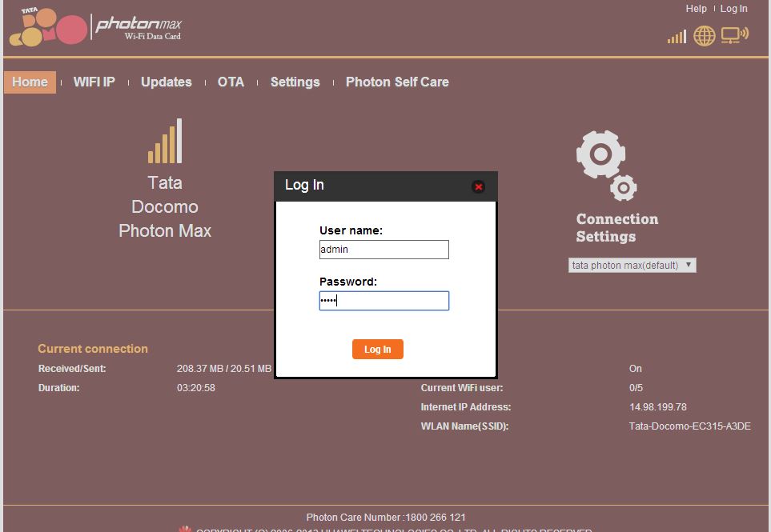Click the duration value 03:20:58
Image resolution: width=771 pixels, height=532 pixels.
pyautogui.click(x=195, y=388)
